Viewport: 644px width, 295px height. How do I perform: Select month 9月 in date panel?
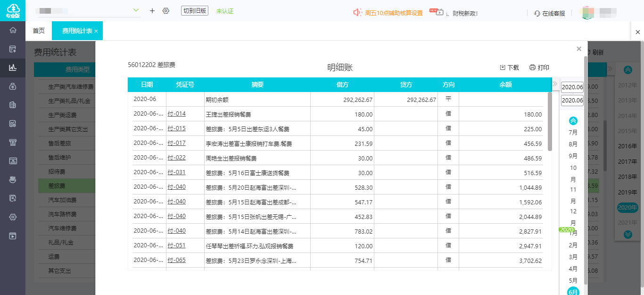[x=573, y=156]
